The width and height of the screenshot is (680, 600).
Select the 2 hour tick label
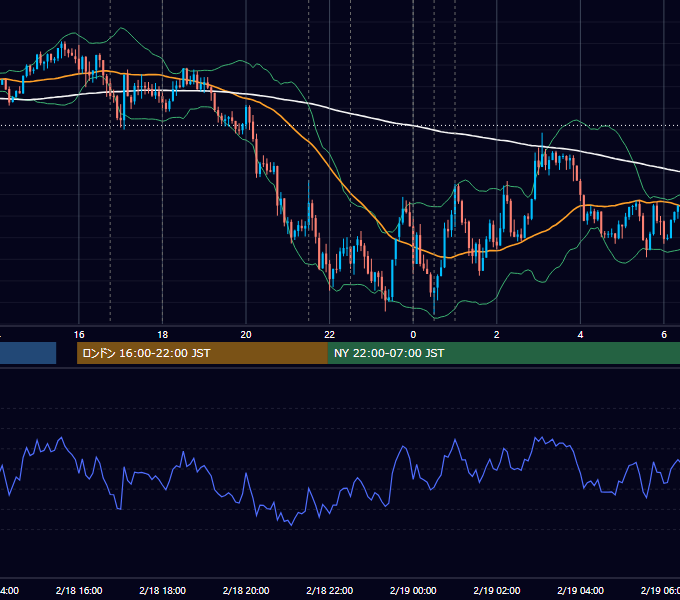497,335
